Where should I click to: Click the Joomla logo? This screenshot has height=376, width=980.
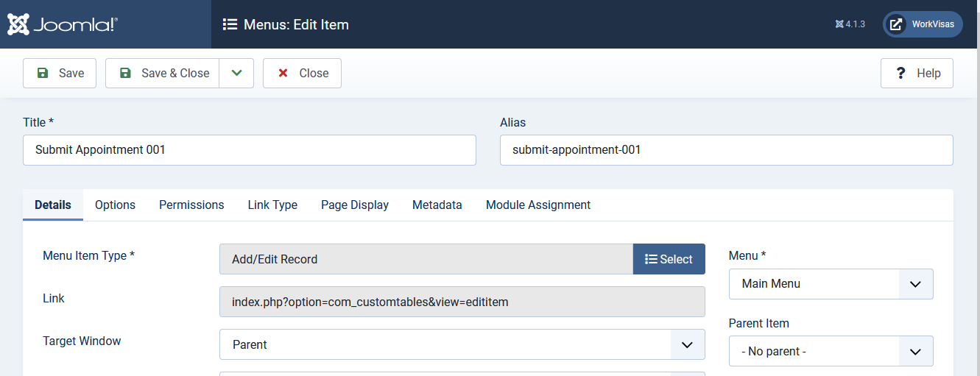[63, 24]
